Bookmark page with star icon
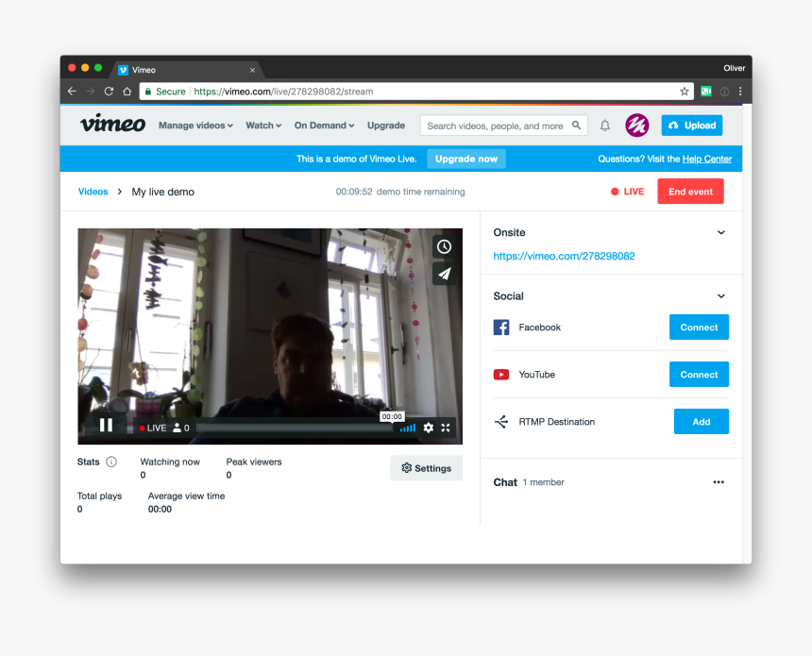812x656 pixels. click(685, 92)
